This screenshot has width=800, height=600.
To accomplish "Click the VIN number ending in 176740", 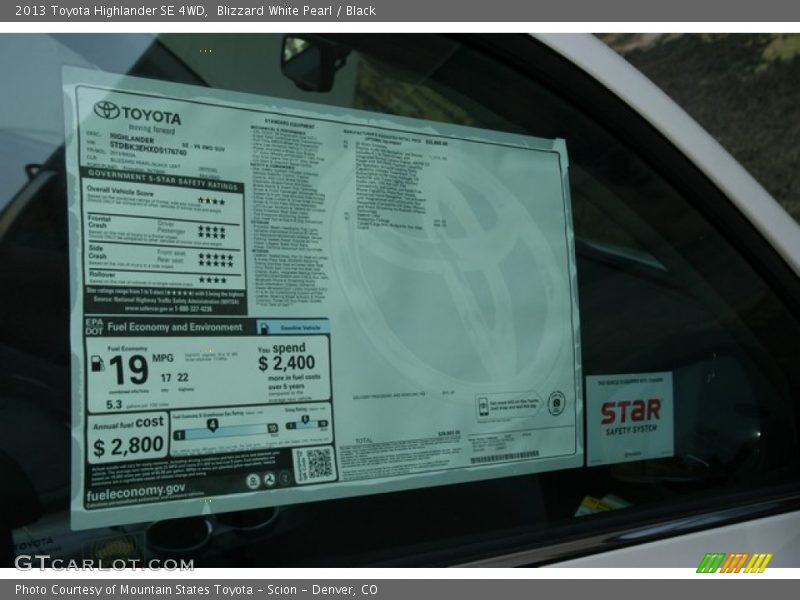I will (x=148, y=147).
